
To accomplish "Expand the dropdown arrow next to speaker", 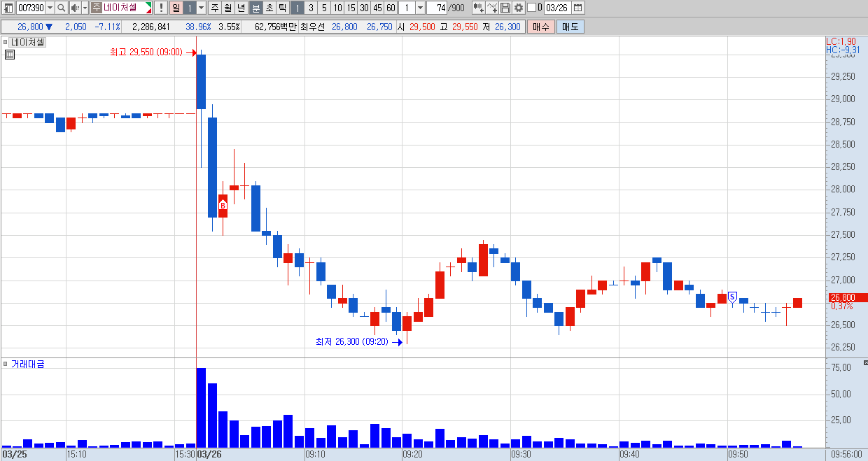I will tap(85, 8).
